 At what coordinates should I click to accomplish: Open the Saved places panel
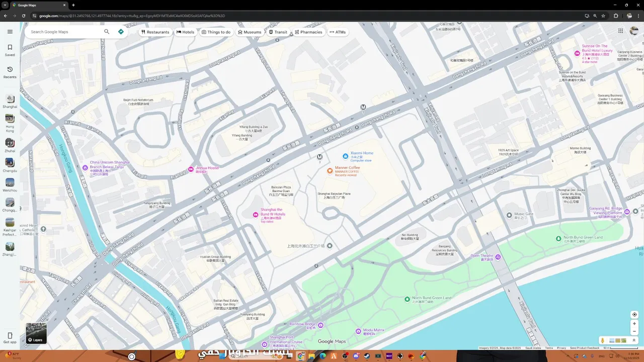click(10, 50)
